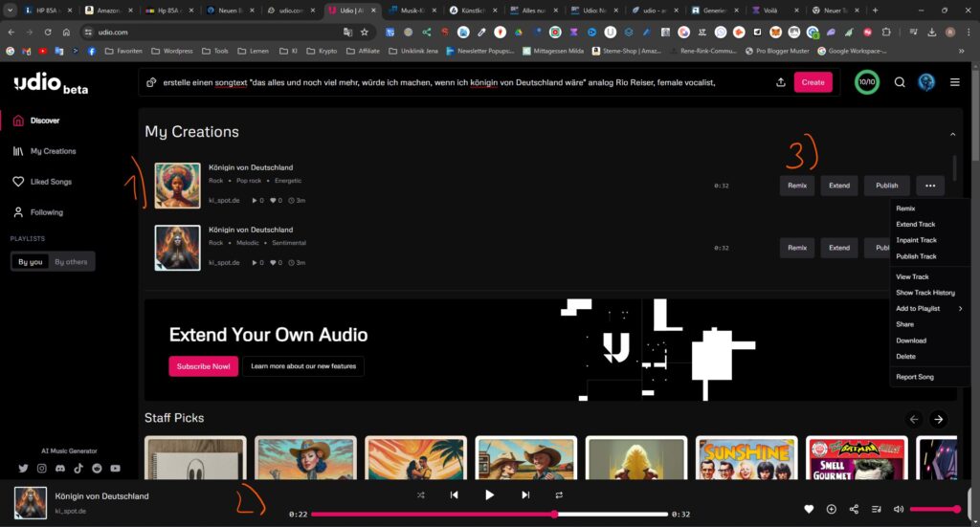Click the search magnifier icon
Viewport: 980px width, 527px height.
900,82
